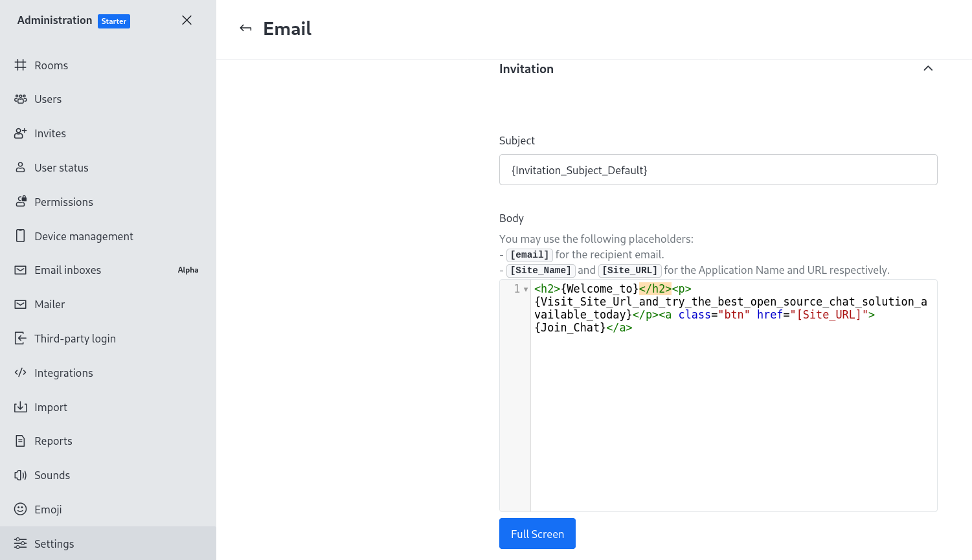
Task: Click the Full Screen button
Action: point(537,533)
